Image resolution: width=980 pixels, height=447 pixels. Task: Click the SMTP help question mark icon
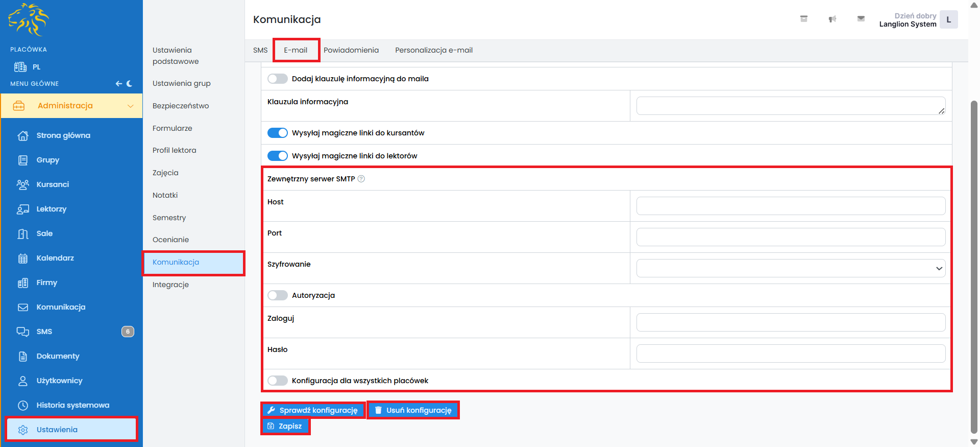tap(361, 179)
